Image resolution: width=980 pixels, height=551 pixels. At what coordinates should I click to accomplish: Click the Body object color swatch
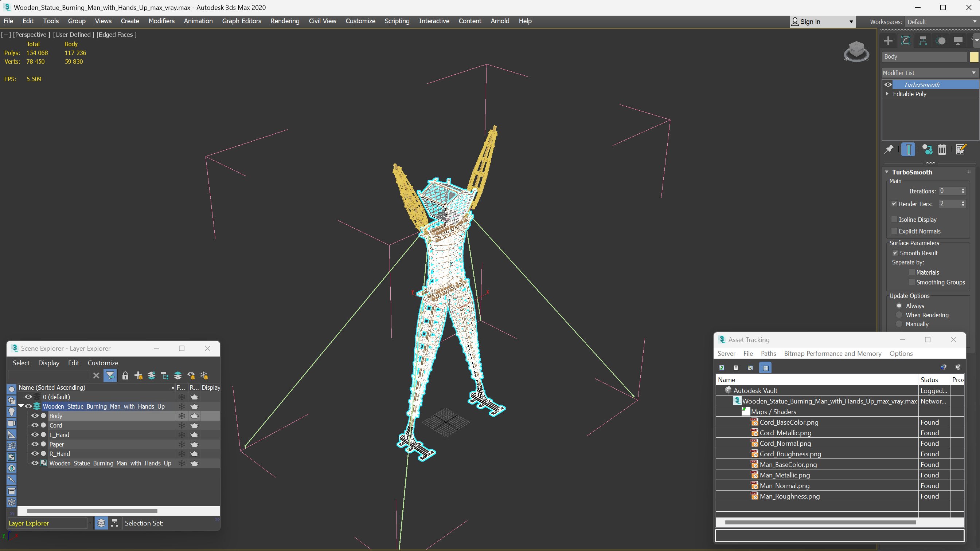tap(974, 57)
